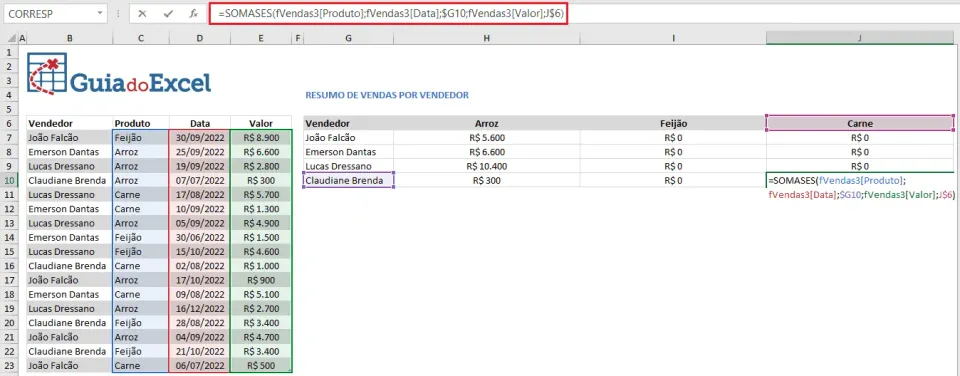Screen dimensions: 960x376
Task: Select the date cell 30/09/2022
Action: pos(200,138)
